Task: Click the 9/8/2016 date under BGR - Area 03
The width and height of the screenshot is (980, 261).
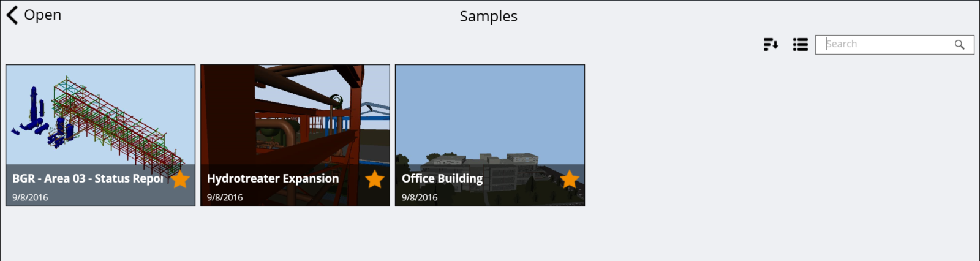Action: pyautogui.click(x=30, y=197)
